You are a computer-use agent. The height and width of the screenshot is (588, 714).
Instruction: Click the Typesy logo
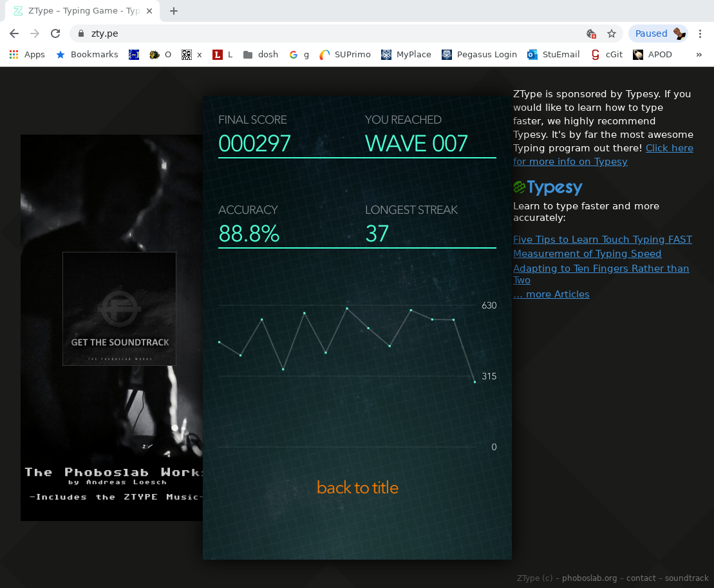(x=548, y=187)
